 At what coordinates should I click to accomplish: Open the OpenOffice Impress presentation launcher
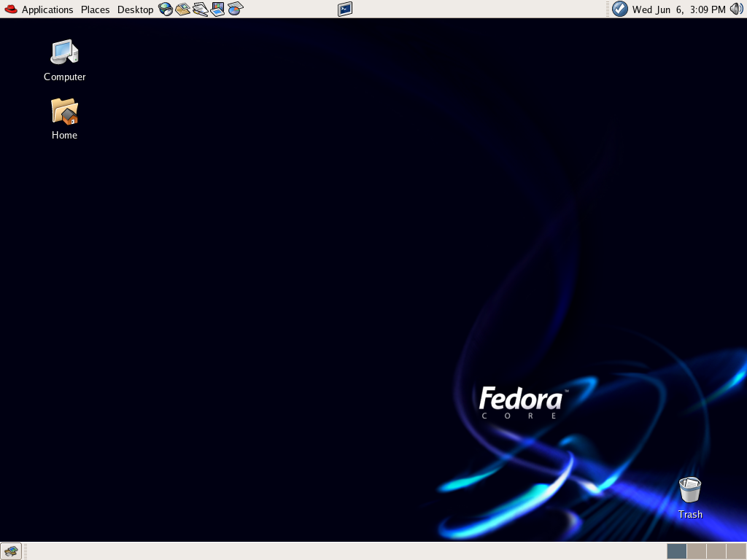pos(217,9)
